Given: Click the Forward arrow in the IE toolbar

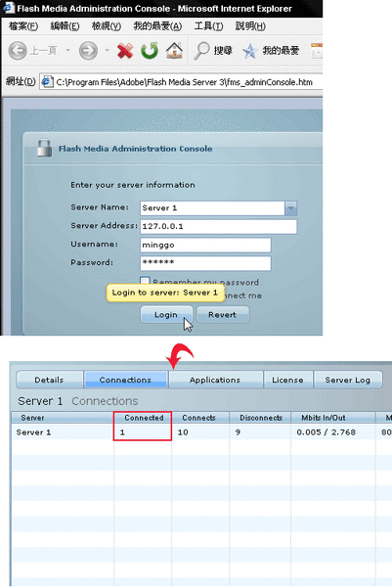Looking at the screenshot, I should (x=88, y=51).
